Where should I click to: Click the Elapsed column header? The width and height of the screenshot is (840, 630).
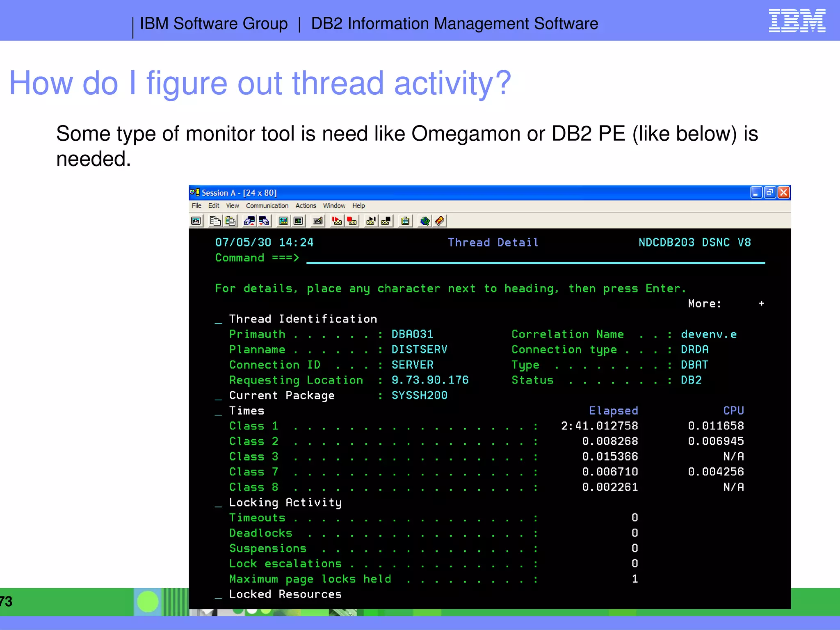[x=614, y=411]
